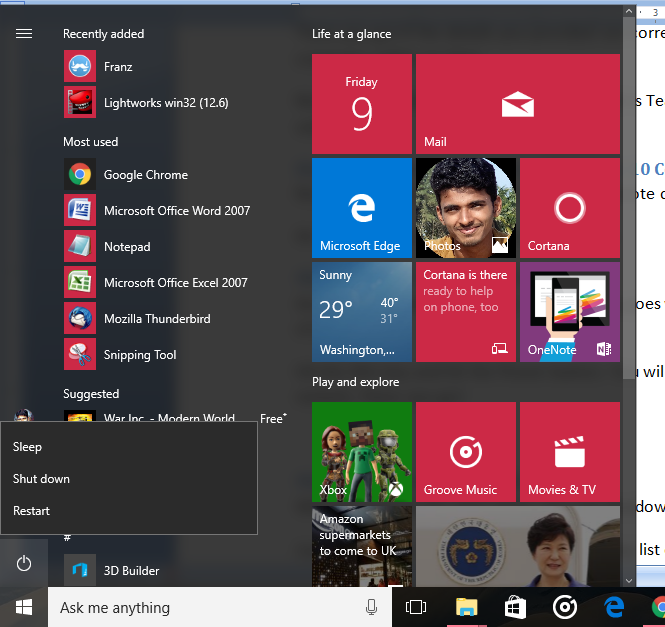Open the Friday 9 calendar tile

click(x=362, y=104)
